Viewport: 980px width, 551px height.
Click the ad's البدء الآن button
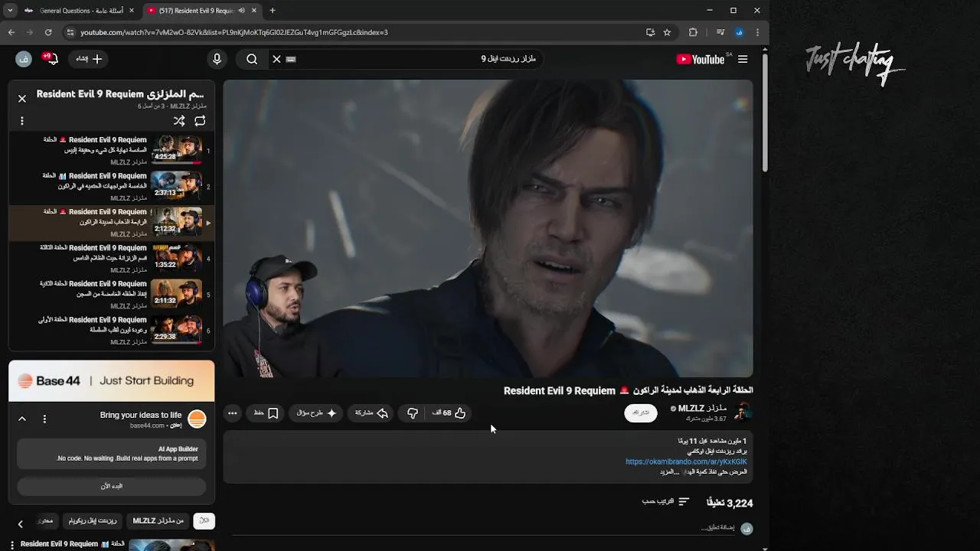pos(112,486)
